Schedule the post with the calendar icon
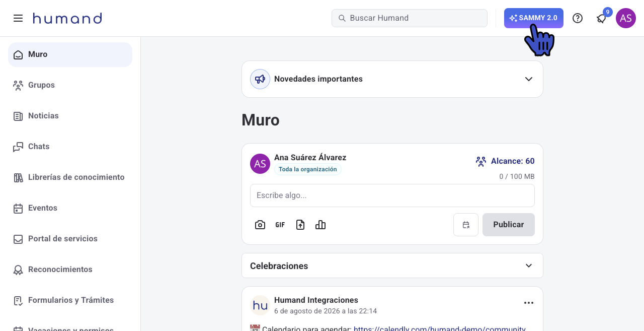644x331 pixels. 466,225
